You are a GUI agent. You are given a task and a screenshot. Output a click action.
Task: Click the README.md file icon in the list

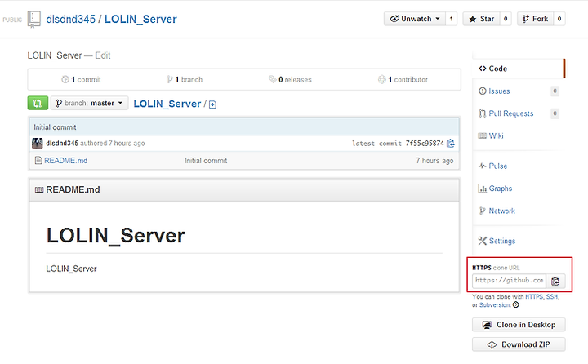click(x=38, y=161)
